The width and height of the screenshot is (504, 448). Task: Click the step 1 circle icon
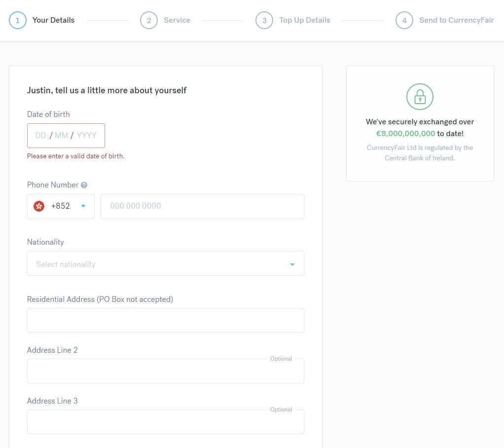coord(18,20)
